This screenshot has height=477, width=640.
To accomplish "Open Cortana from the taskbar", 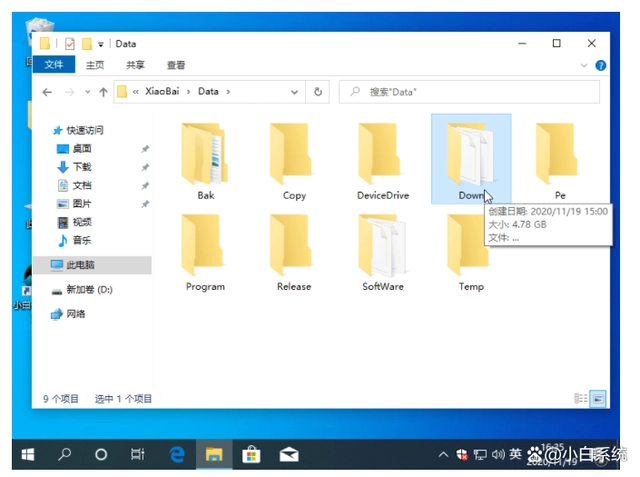I will coord(101,454).
